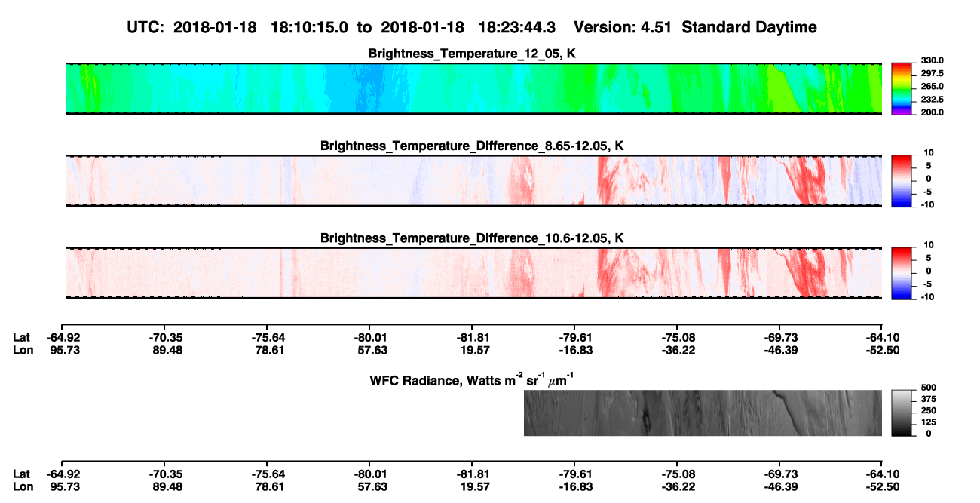Viewport: 980px width, 503px height.
Task: Click the grayscale WFC Radiance color bar
Action: 902,413
